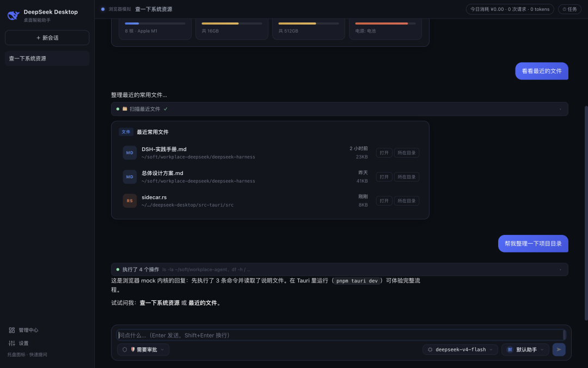Select the DSH-实践手册.md file name

coord(164,149)
